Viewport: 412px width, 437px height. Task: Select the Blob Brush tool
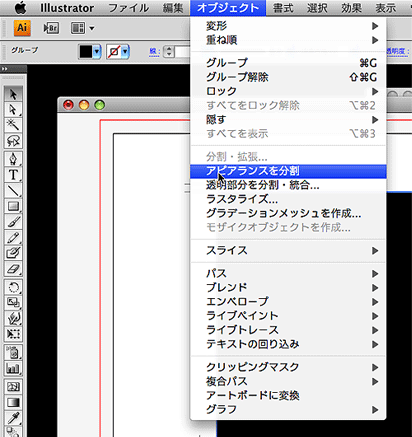tap(13, 253)
